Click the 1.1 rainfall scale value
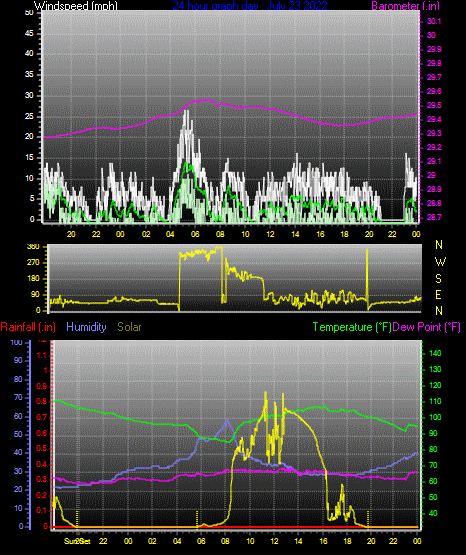This screenshot has height=555, width=466. tap(41, 355)
